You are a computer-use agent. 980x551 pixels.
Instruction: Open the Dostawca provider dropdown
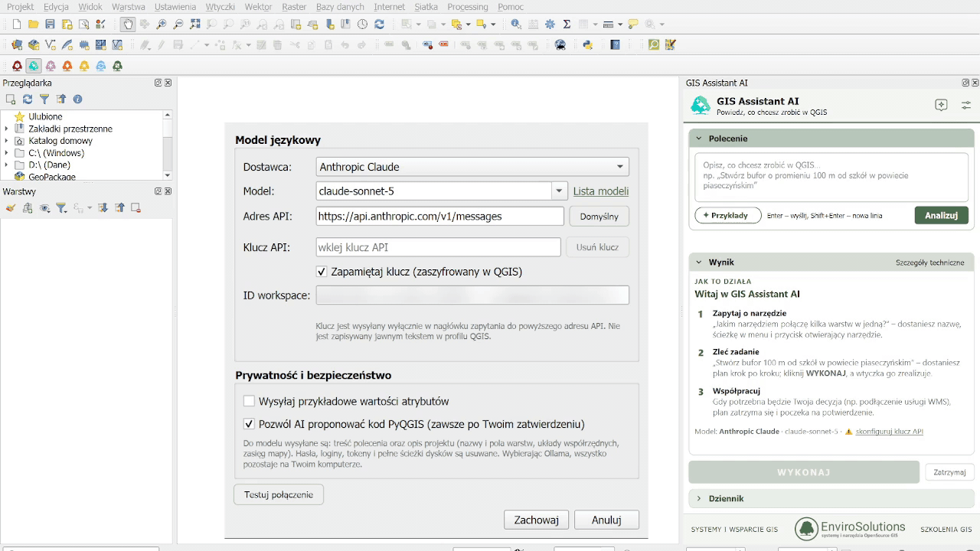coord(472,167)
